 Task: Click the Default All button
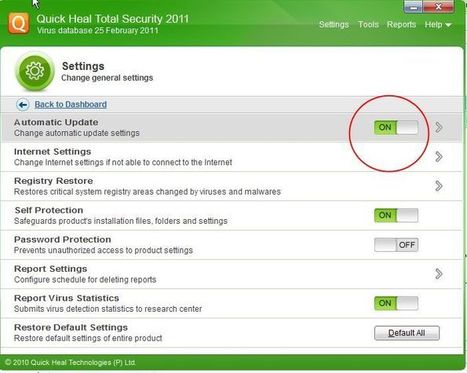tap(407, 333)
